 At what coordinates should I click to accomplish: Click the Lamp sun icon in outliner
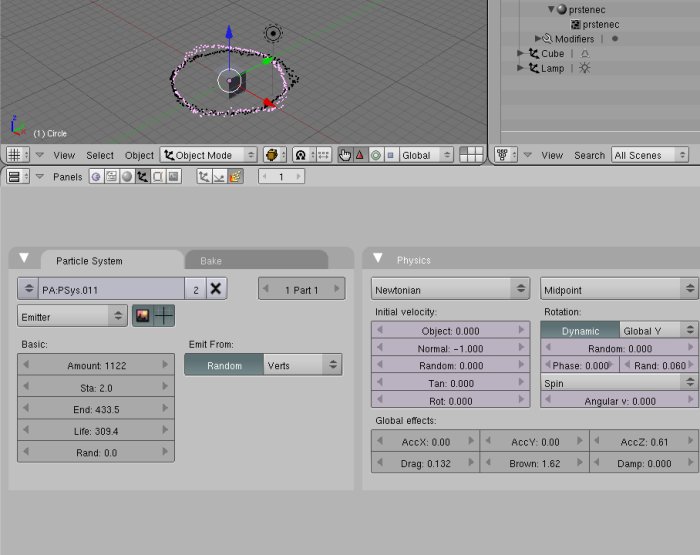584,68
